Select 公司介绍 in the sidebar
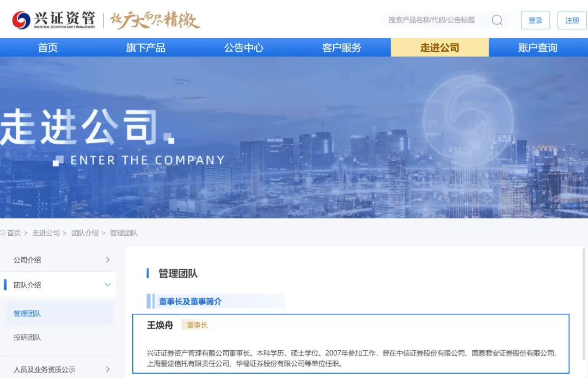Image resolution: width=588 pixels, height=378 pixels. click(58, 259)
